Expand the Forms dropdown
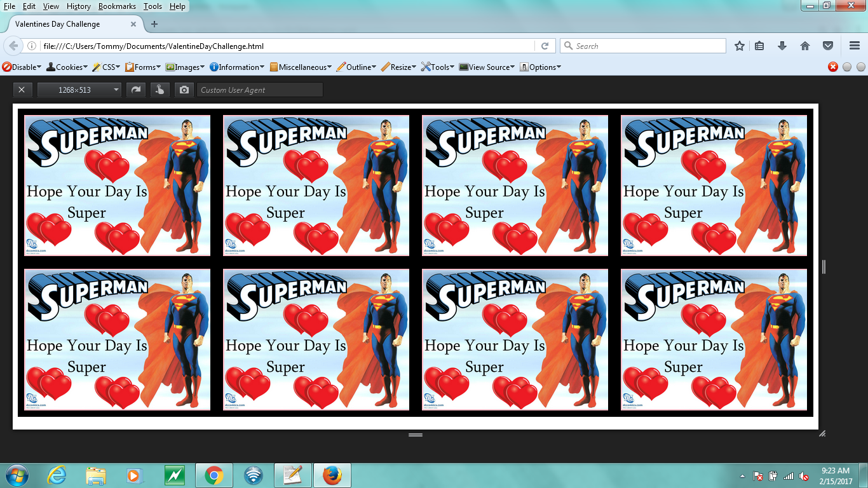The image size is (868, 488). 143,67
